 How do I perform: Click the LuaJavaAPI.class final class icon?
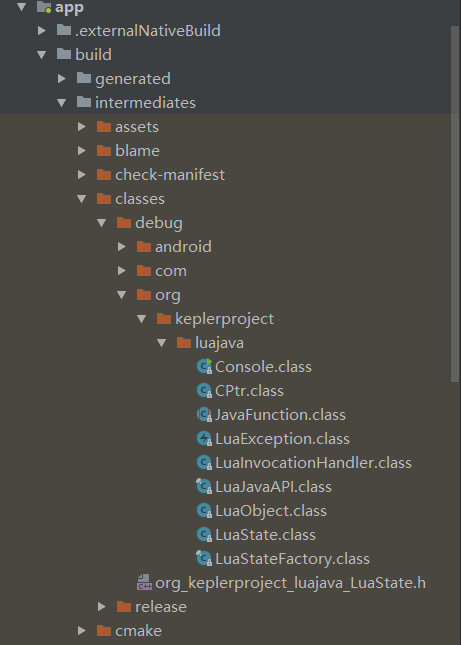click(x=204, y=486)
